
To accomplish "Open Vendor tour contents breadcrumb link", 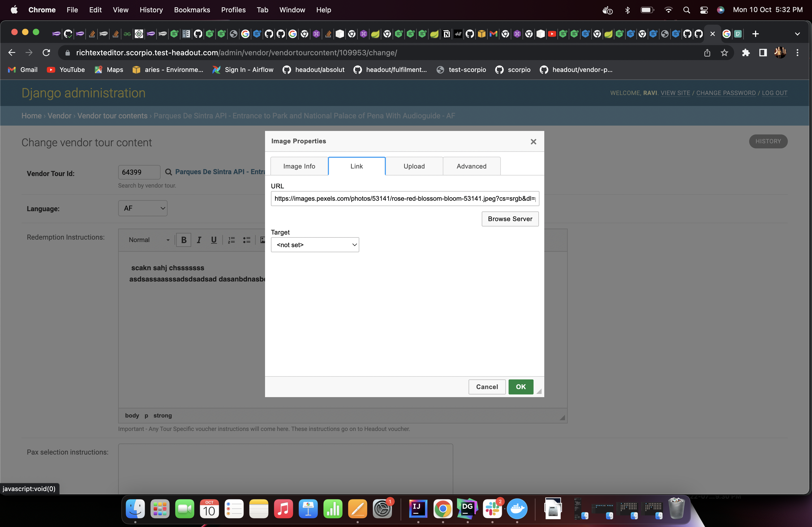I will 112,116.
